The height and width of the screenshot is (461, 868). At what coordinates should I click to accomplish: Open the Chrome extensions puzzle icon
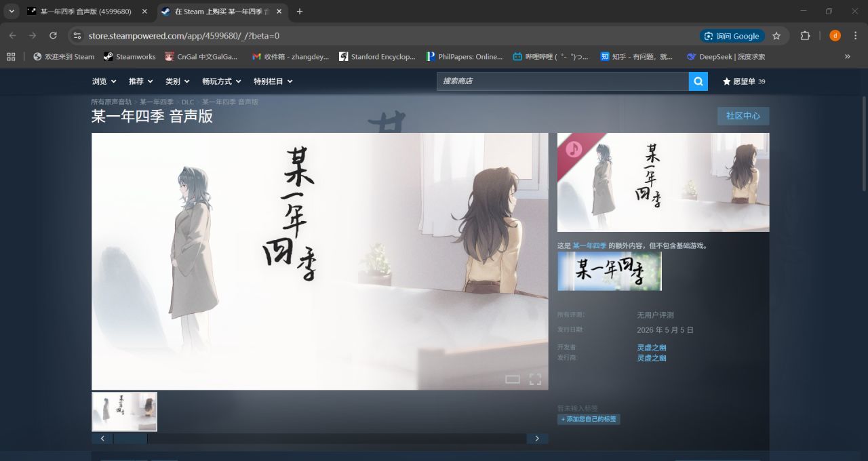806,36
